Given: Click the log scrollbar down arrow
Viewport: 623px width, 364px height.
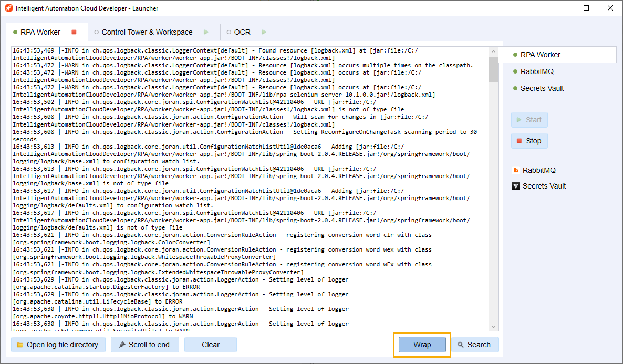Looking at the screenshot, I should pos(493,327).
